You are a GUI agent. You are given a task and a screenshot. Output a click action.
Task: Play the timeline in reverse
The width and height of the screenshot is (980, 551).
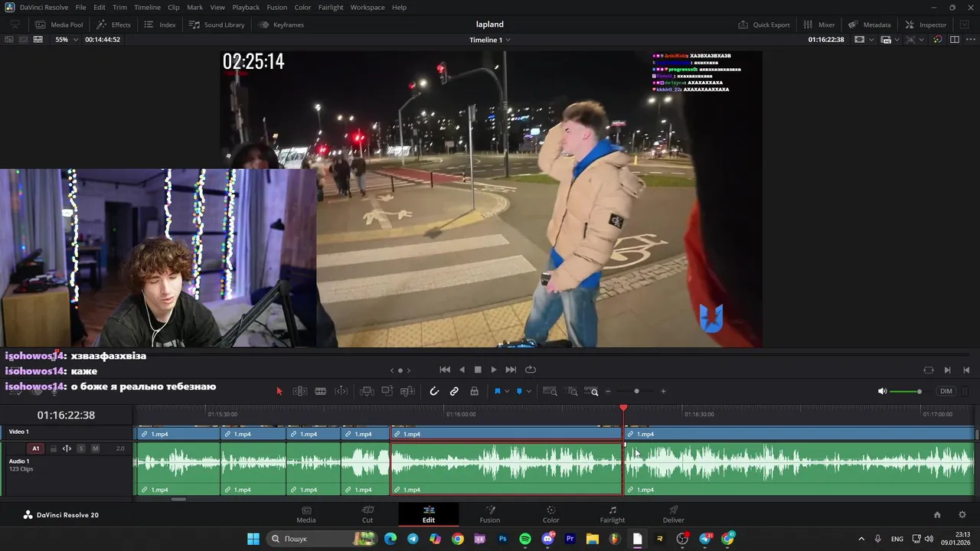[x=462, y=370]
